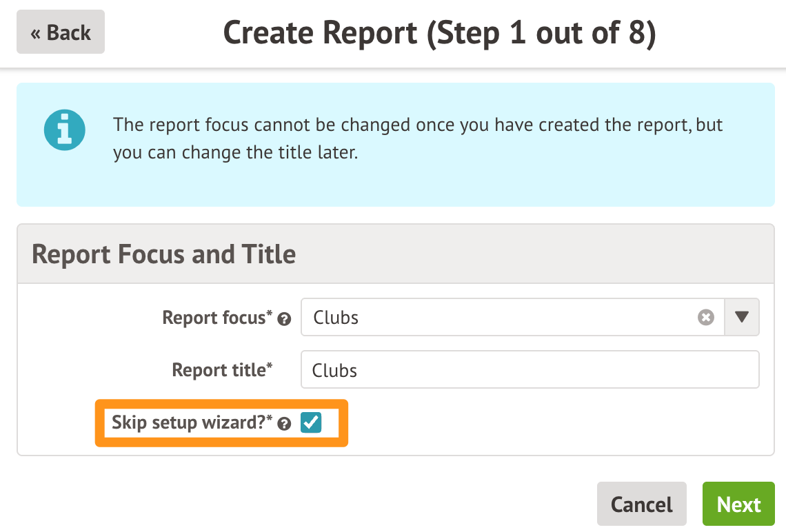
Task: Click the required asterisk after Report focus
Action: pyautogui.click(x=270, y=313)
